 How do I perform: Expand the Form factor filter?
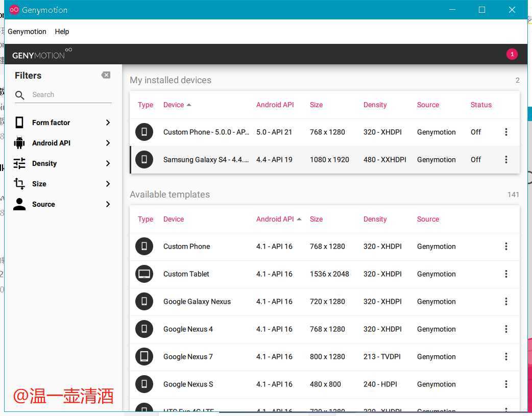pos(108,122)
